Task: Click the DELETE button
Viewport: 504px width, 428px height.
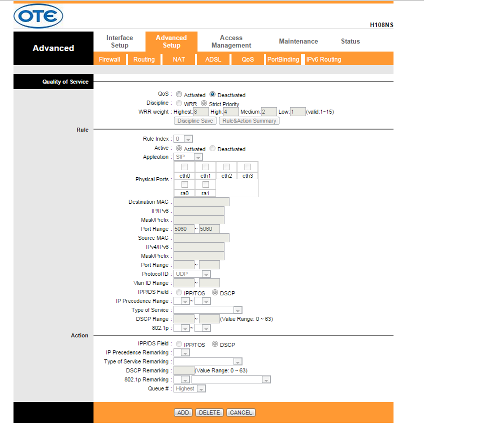Action: [x=209, y=412]
